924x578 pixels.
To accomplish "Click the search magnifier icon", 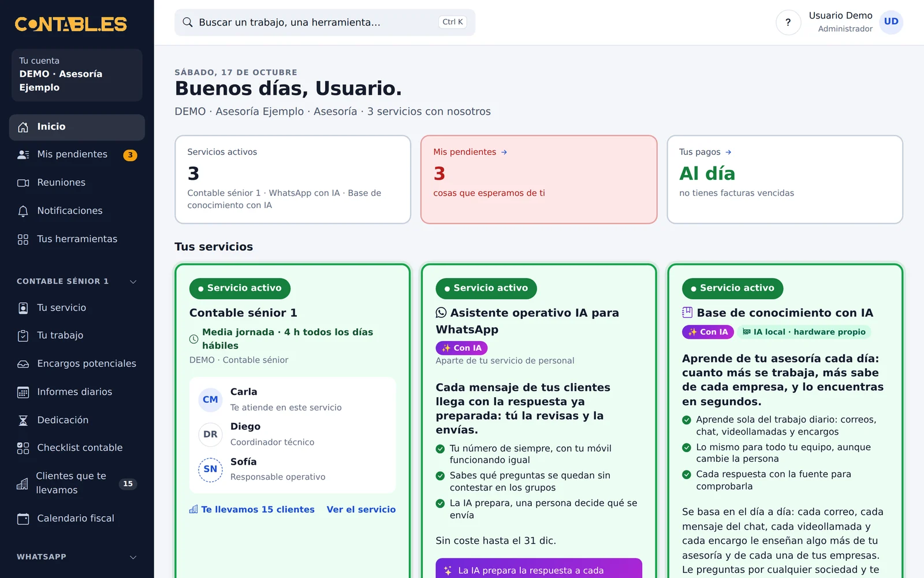I will tap(188, 23).
